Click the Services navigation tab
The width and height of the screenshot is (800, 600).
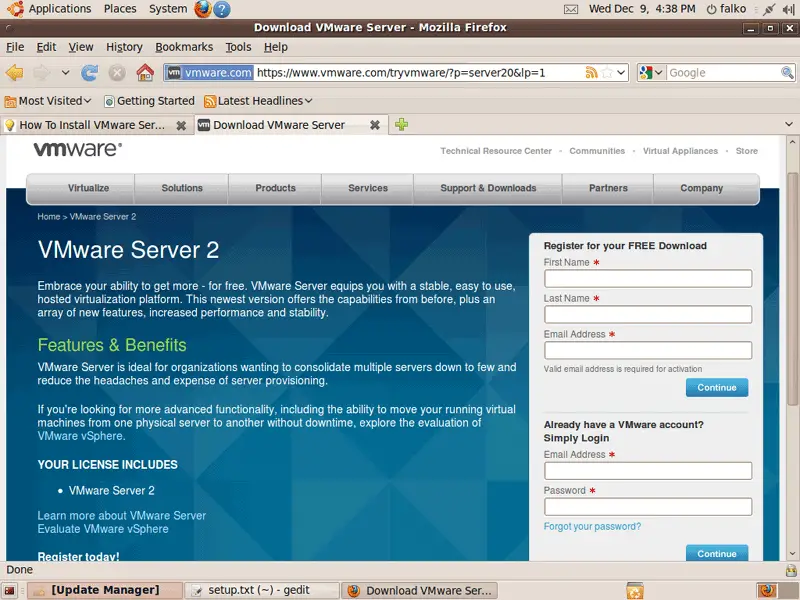(368, 188)
